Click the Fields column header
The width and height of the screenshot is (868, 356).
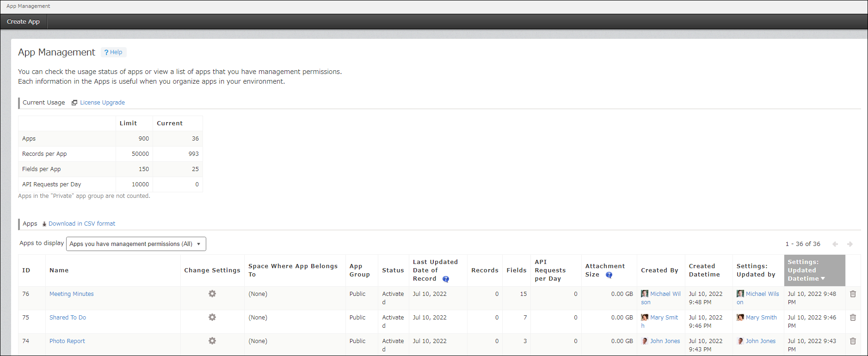tap(517, 270)
